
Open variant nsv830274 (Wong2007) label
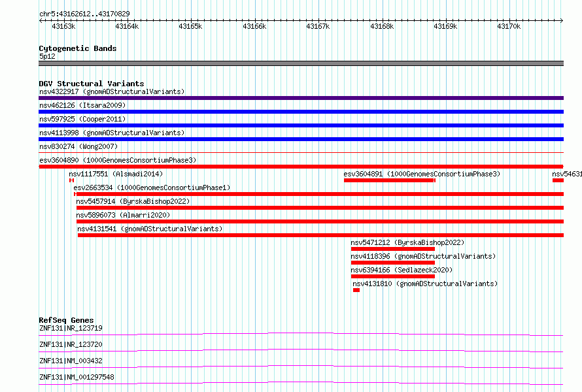tap(78, 146)
